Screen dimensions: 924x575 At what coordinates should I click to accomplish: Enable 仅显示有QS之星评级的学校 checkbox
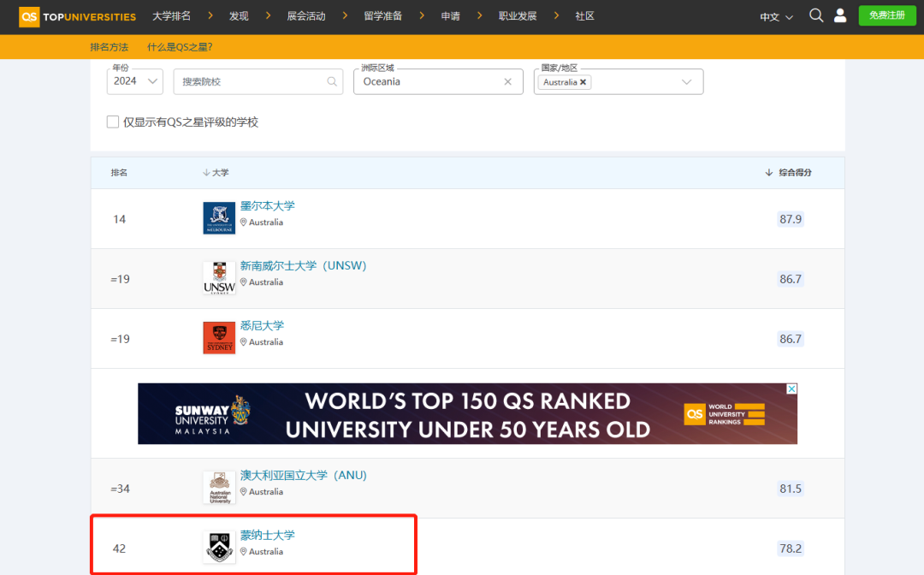[113, 122]
